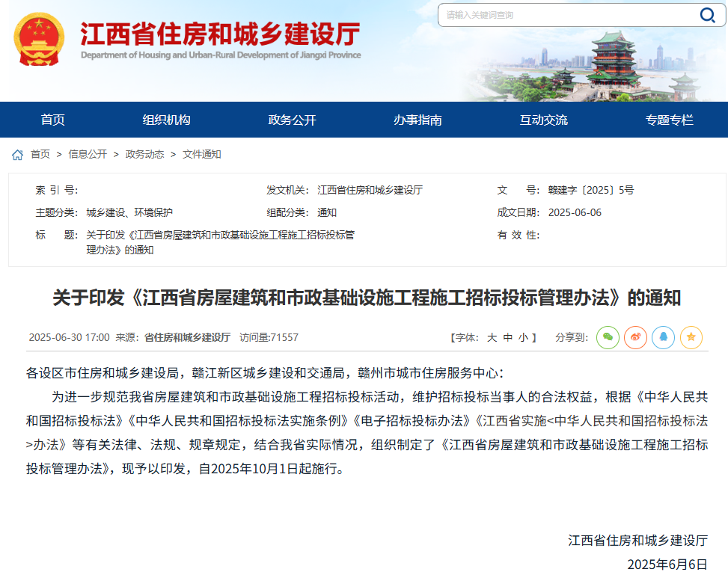This screenshot has width=728, height=575.
Task: Click 城乡建设、环境保护 topic category
Action: pyautogui.click(x=129, y=212)
